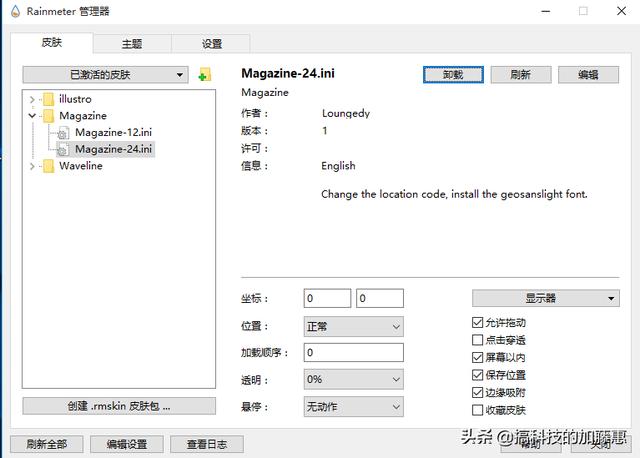Select the illustro folder label
The width and height of the screenshot is (640, 458).
pos(75,99)
